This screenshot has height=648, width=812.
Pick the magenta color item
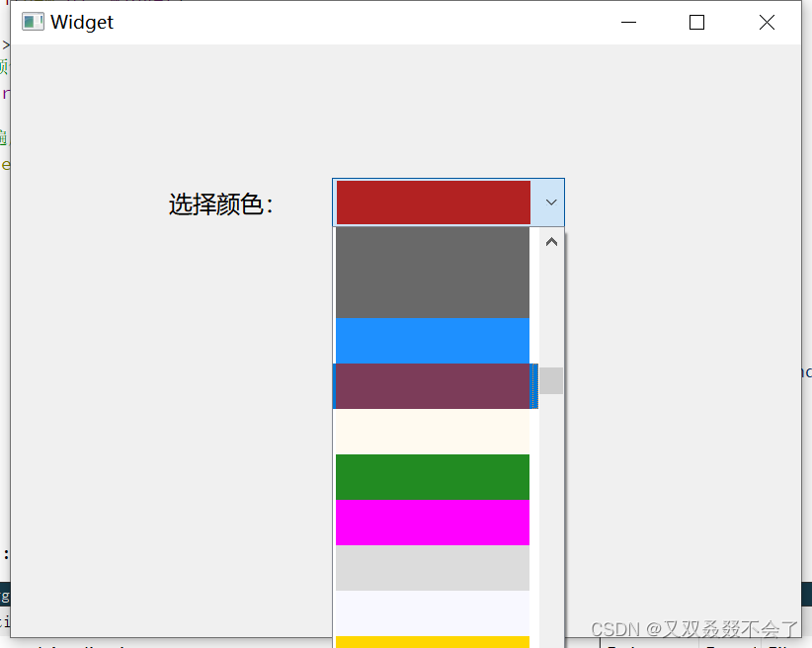coord(433,523)
